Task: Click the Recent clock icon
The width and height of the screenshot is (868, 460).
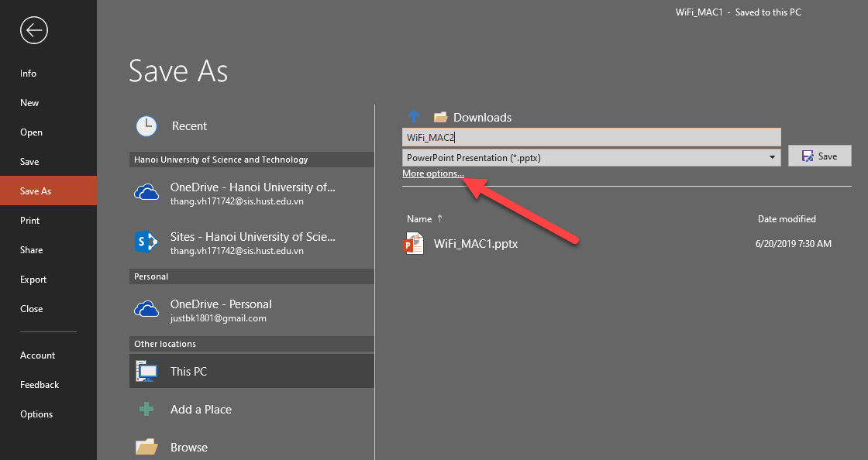Action: click(x=146, y=125)
